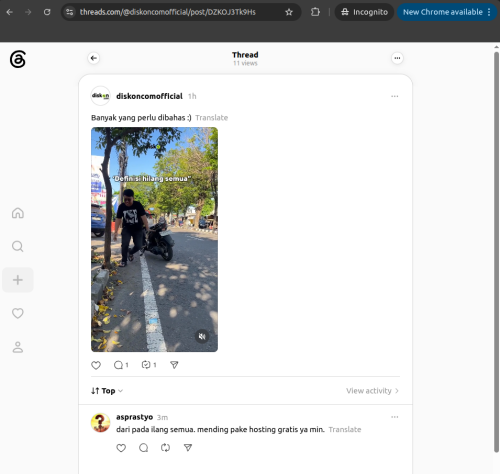Open the asprastyo username link

tap(134, 417)
